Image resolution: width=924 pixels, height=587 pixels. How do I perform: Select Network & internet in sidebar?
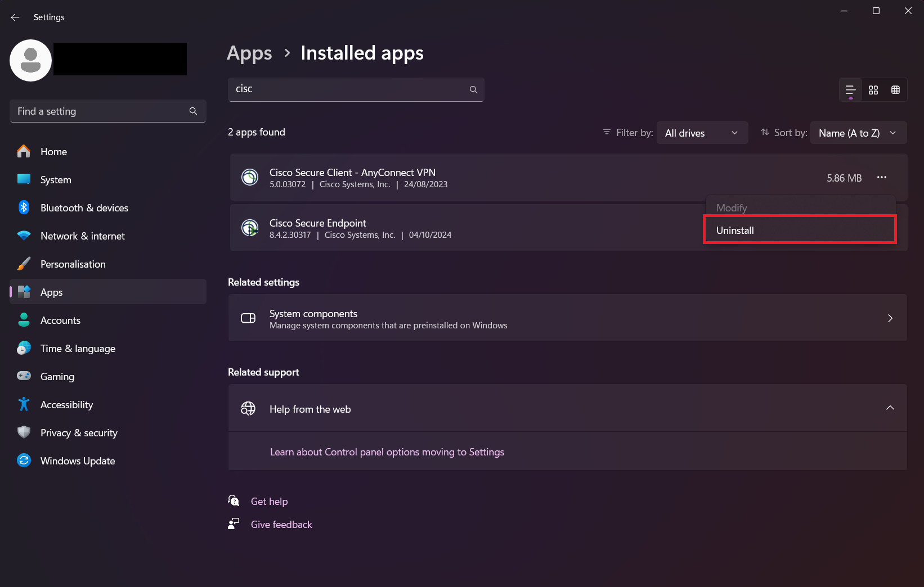coord(83,236)
